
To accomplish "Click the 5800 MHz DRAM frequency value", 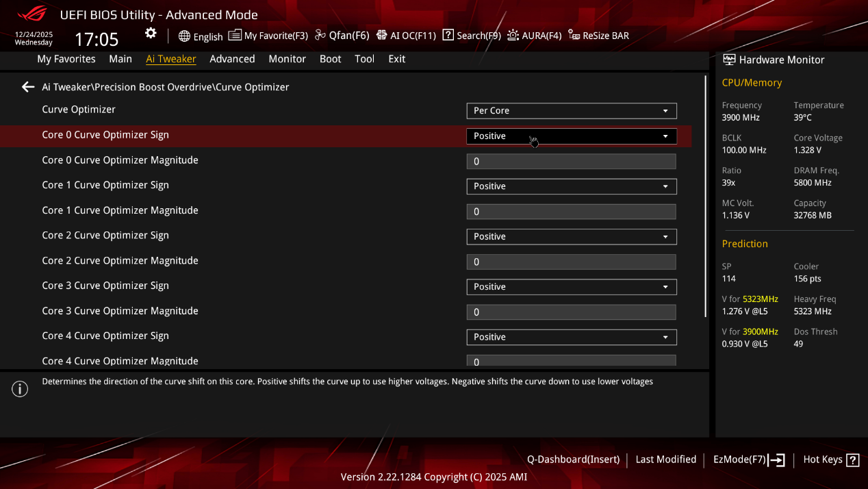I will (813, 183).
